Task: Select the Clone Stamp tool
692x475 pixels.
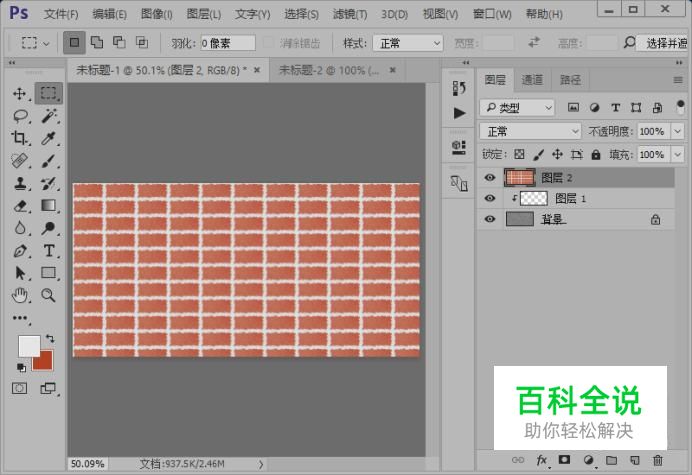Action: pos(20,183)
